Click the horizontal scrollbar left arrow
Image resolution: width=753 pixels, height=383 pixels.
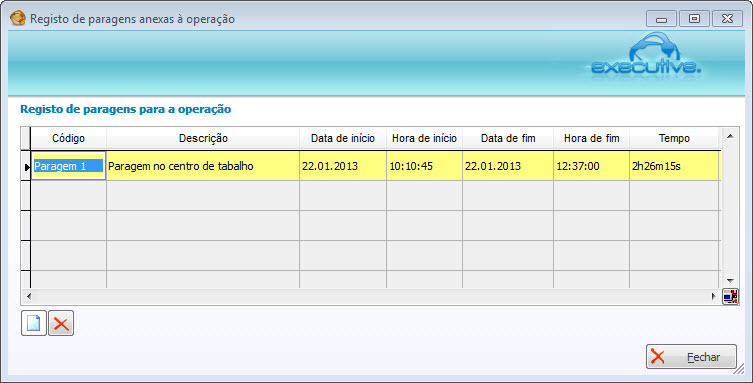pyautogui.click(x=29, y=297)
